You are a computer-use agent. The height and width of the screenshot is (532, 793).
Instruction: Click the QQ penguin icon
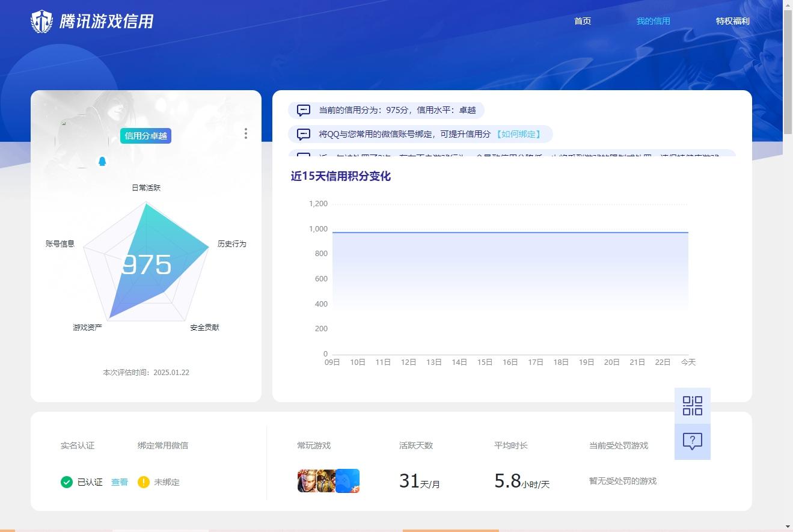point(102,161)
